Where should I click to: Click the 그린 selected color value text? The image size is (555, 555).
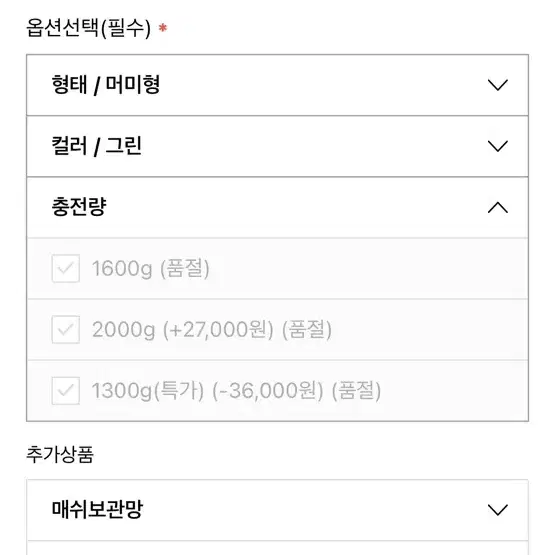[124, 145]
